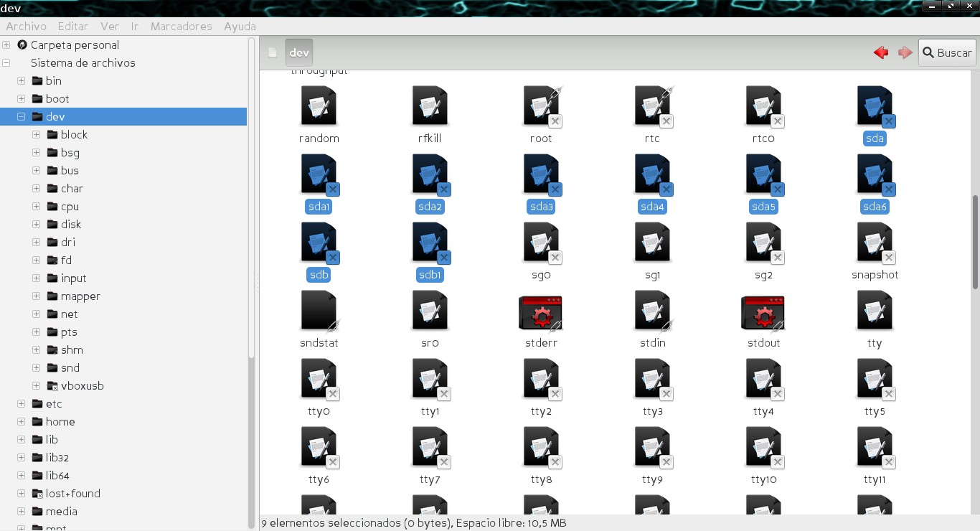The image size is (980, 531).
Task: Expand the Carpeta personal tree node
Action: (x=6, y=44)
